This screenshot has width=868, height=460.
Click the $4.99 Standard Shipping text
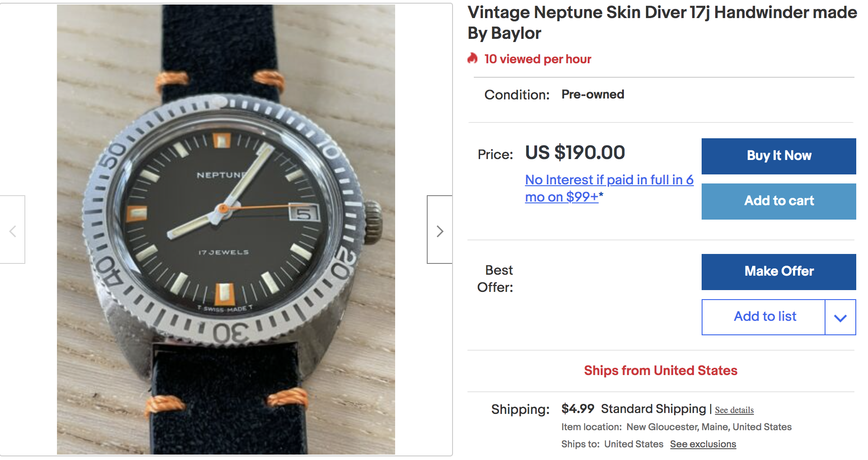pos(633,409)
